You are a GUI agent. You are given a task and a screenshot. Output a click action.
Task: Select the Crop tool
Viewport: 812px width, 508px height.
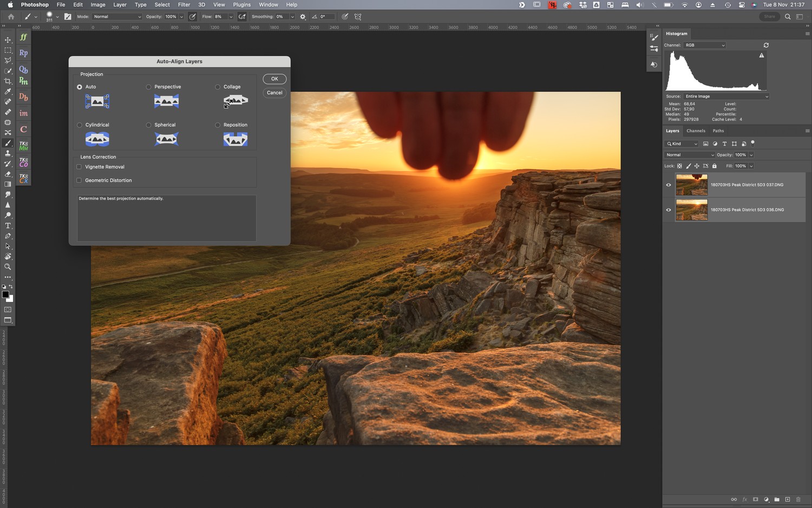point(8,81)
